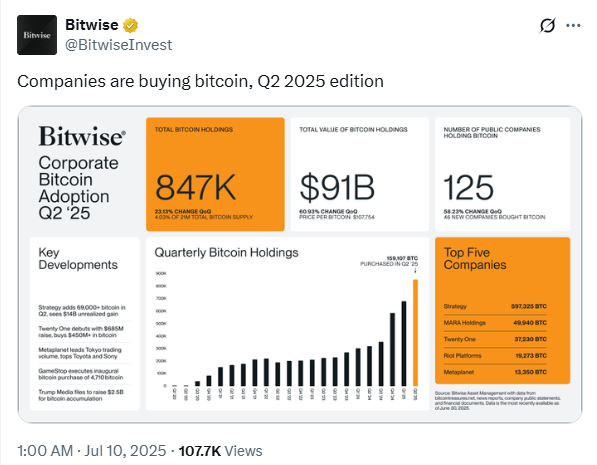
Task: Open the post timestamp 1:00 AM Jul 10, 2025
Action: point(92,451)
